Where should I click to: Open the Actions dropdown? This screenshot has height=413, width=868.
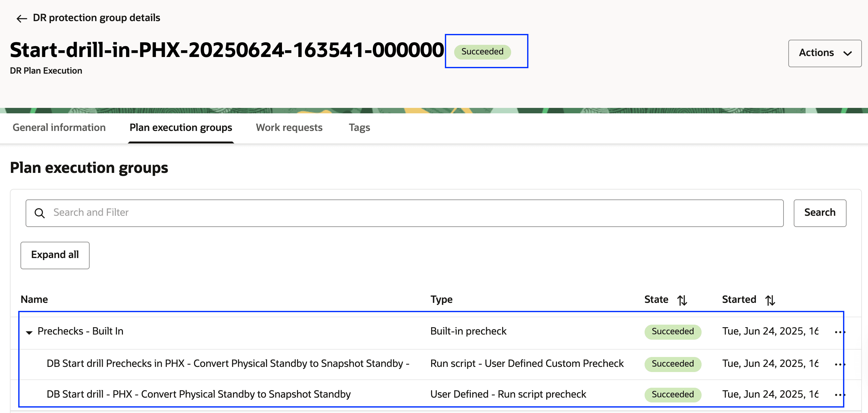824,53
